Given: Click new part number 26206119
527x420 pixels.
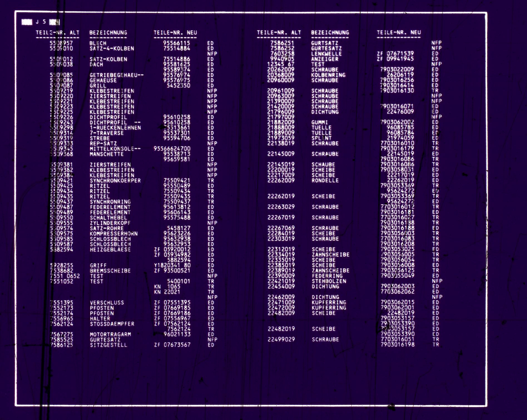Looking at the screenshot, I should [x=400, y=75].
